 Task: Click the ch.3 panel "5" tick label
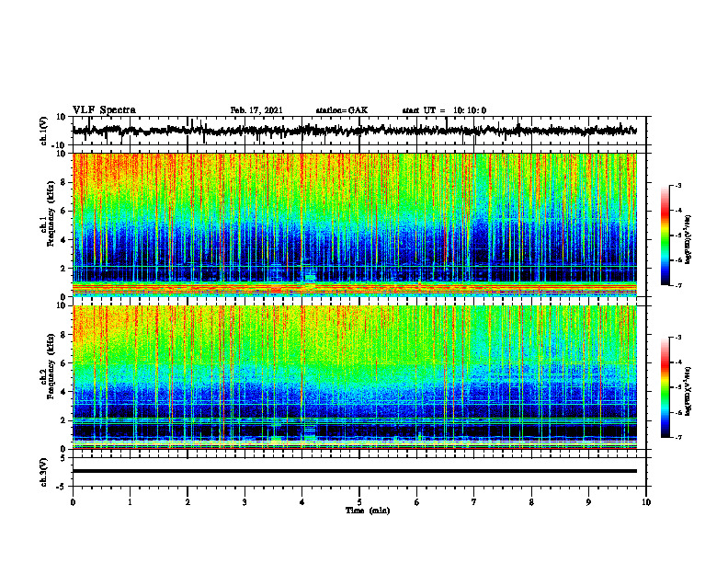click(64, 457)
